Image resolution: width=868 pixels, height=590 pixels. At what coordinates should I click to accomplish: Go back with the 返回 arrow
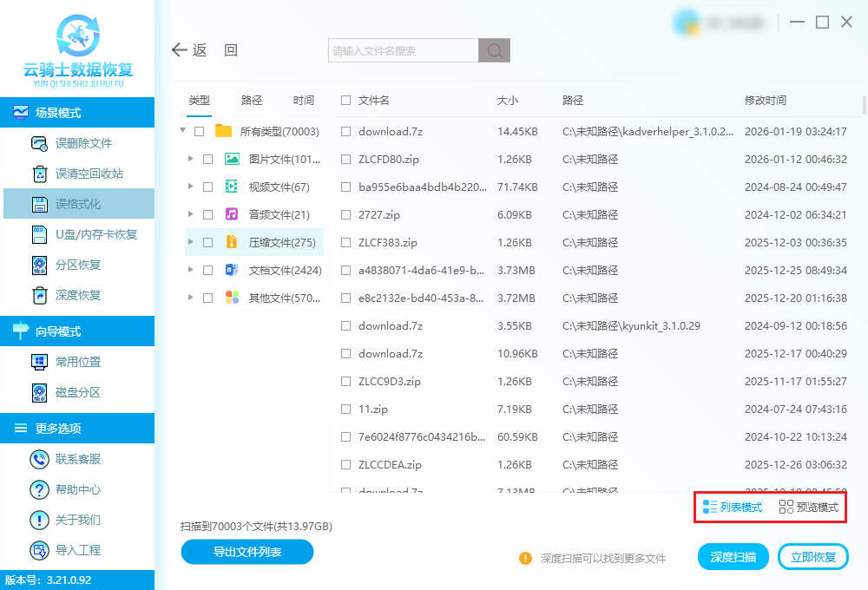click(180, 49)
